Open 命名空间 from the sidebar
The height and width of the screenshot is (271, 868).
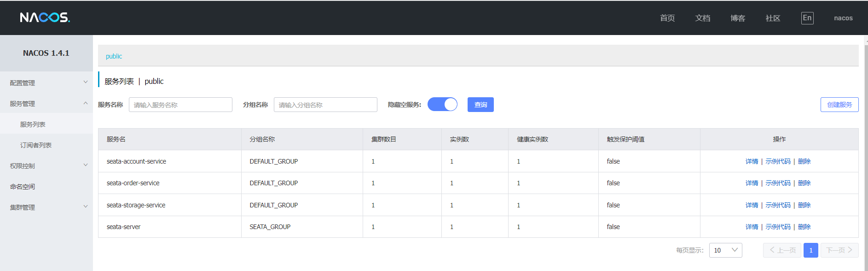23,187
